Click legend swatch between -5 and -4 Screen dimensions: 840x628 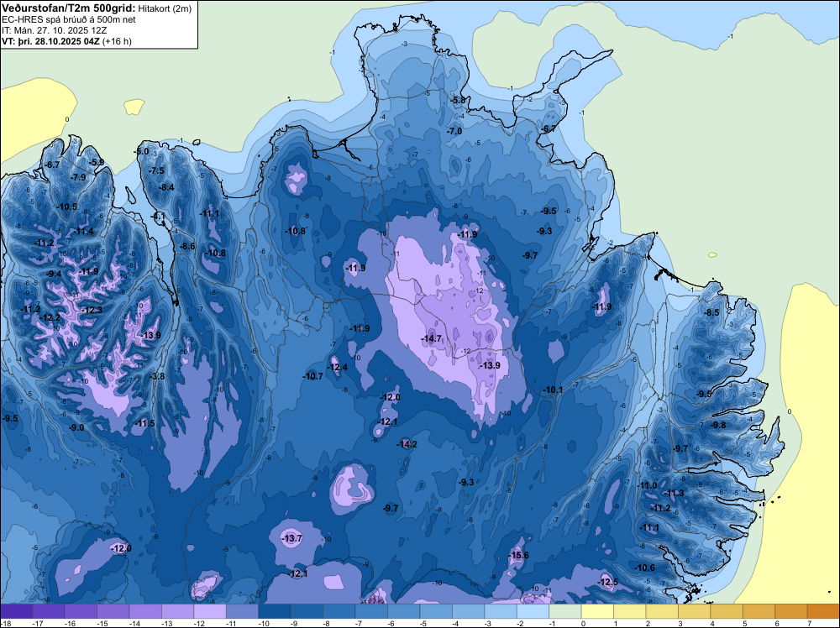pyautogui.click(x=436, y=611)
